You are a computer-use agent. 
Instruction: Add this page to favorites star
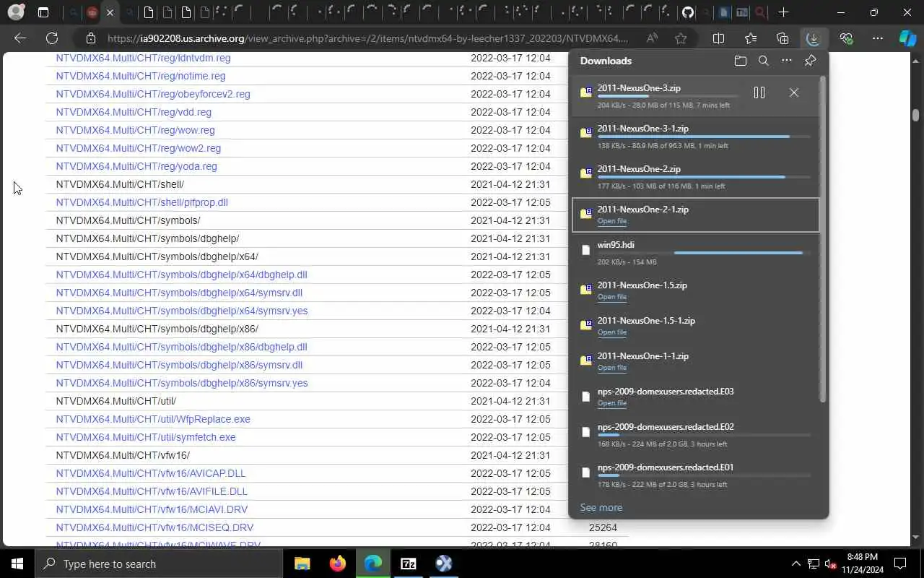click(681, 38)
